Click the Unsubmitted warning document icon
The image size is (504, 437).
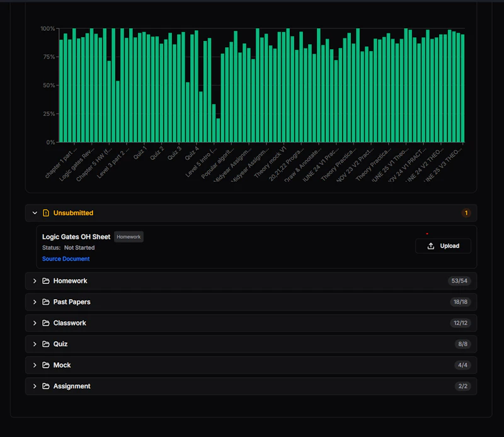(x=46, y=213)
